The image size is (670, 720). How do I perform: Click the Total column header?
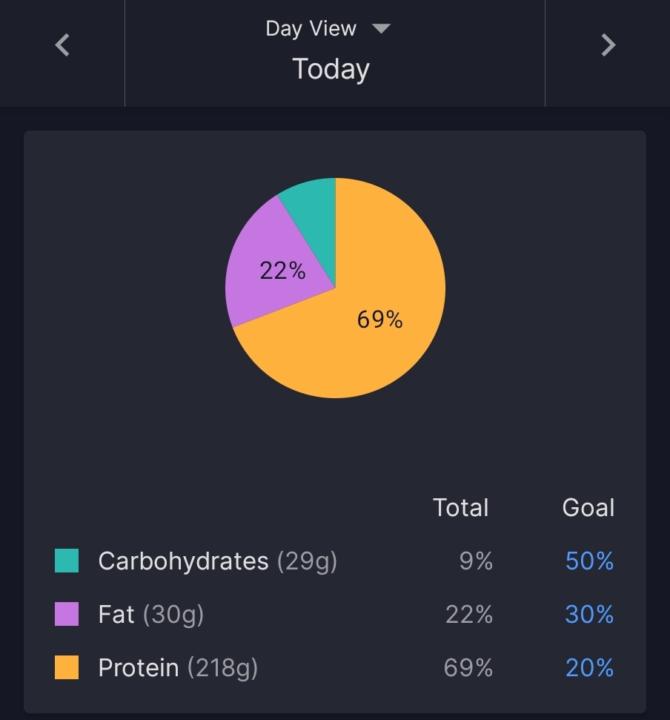tap(460, 508)
